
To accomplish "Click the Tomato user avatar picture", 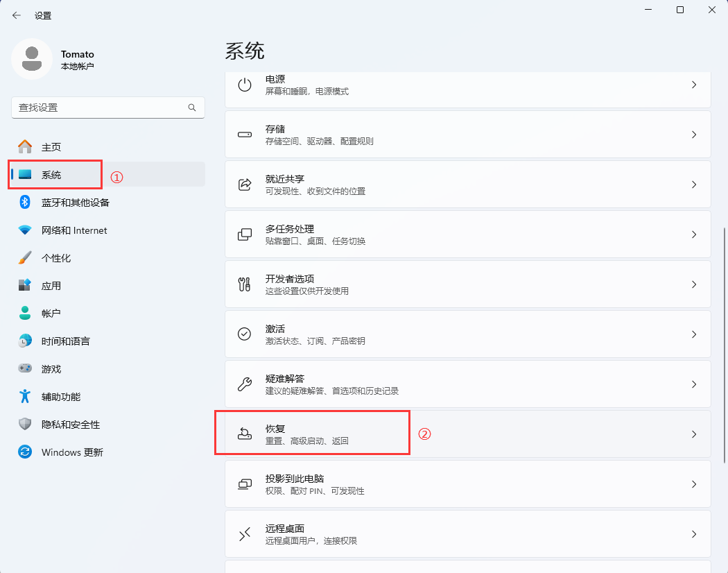I will tap(32, 59).
